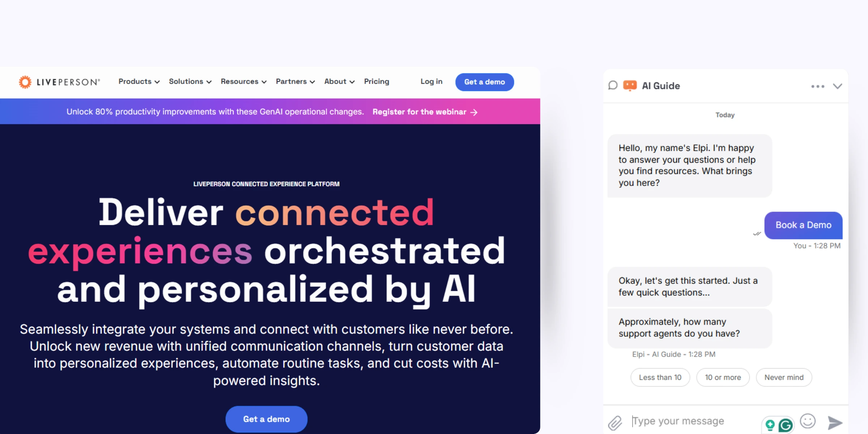The height and width of the screenshot is (434, 868).
Task: Click the blue 'Get a demo' button
Action: (485, 82)
